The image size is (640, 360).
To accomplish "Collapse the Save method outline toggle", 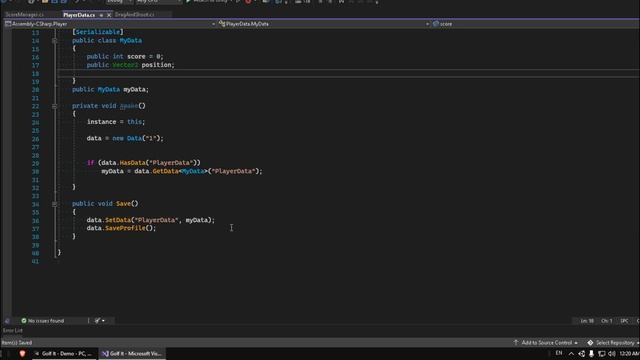I will 54,204.
